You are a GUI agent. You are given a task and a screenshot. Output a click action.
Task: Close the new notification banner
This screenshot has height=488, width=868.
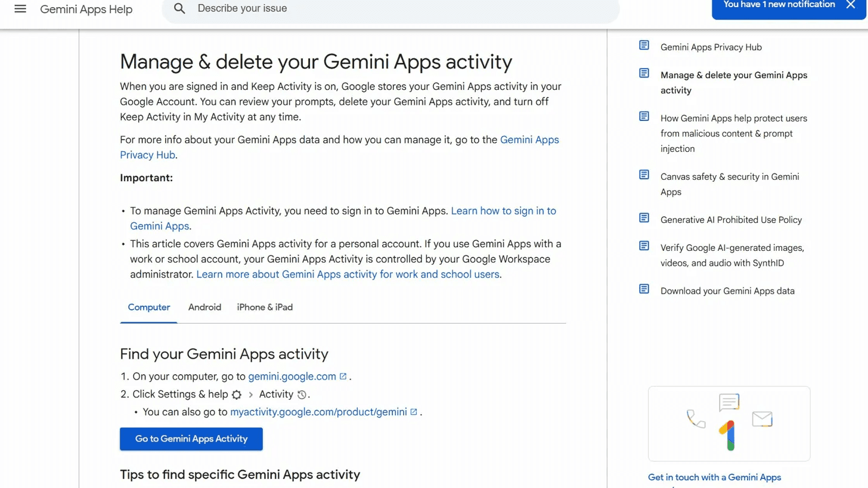(851, 5)
